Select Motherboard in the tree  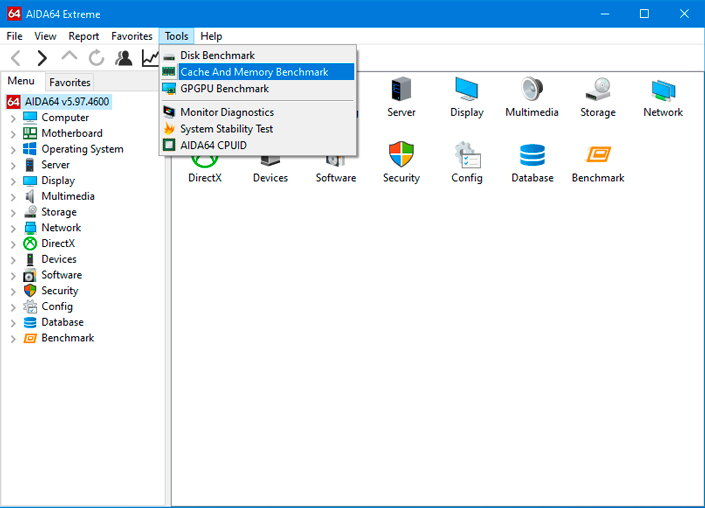click(x=72, y=133)
